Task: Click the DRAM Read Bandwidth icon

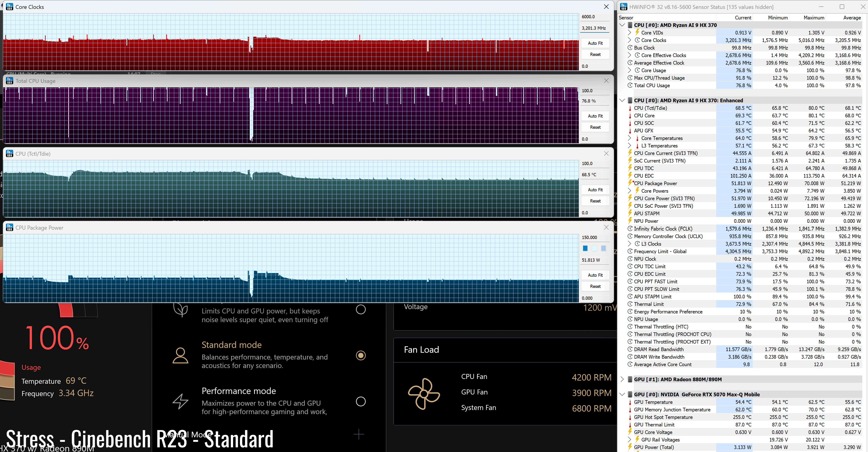Action: coord(630,349)
